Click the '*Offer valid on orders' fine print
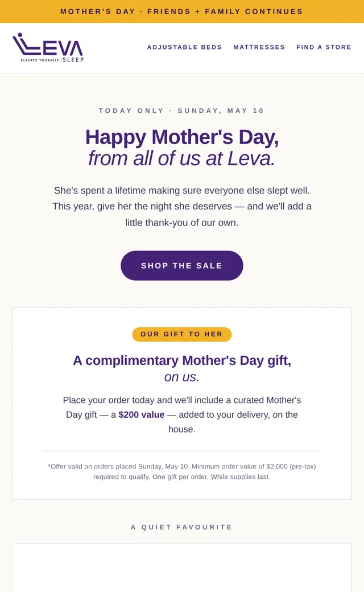 [x=182, y=471]
